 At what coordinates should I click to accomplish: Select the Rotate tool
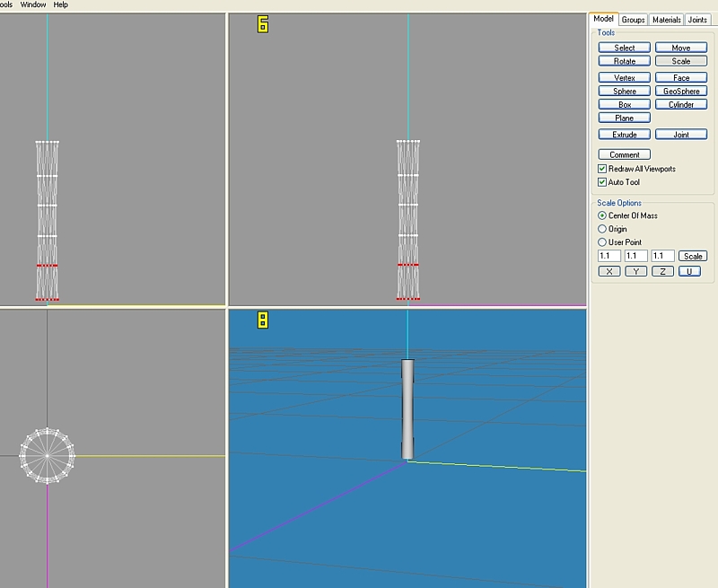click(x=625, y=61)
